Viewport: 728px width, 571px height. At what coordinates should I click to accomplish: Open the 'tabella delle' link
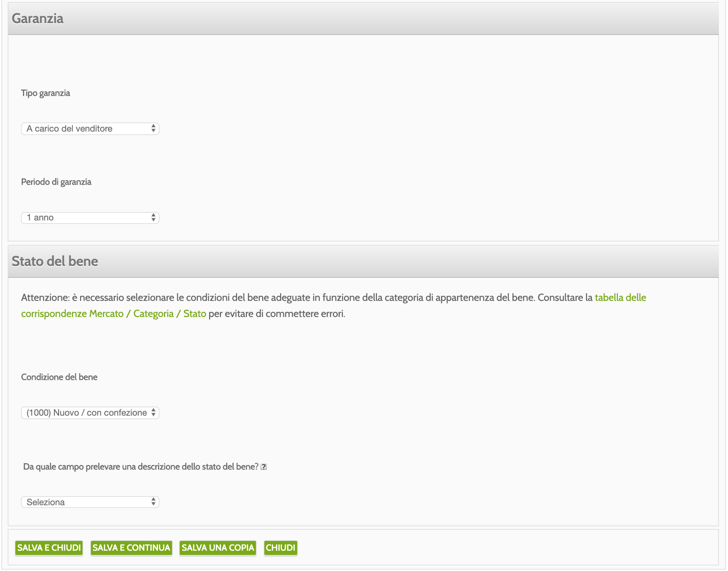click(620, 297)
